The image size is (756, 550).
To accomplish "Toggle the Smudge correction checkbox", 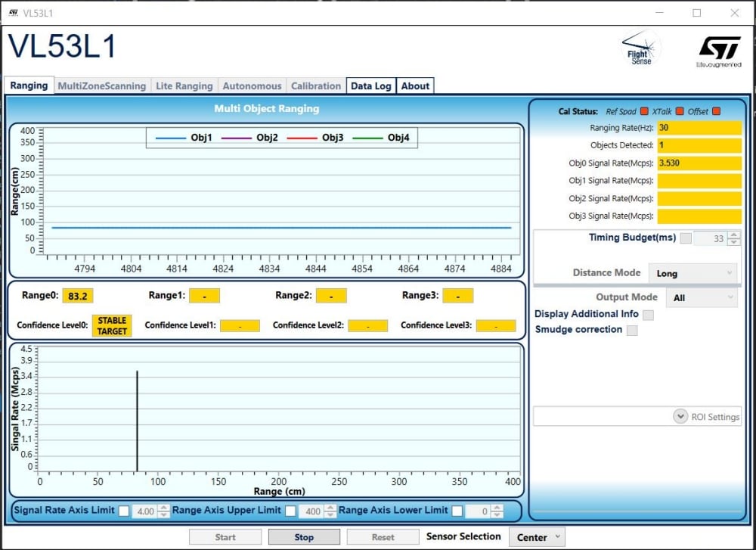I will (x=632, y=331).
